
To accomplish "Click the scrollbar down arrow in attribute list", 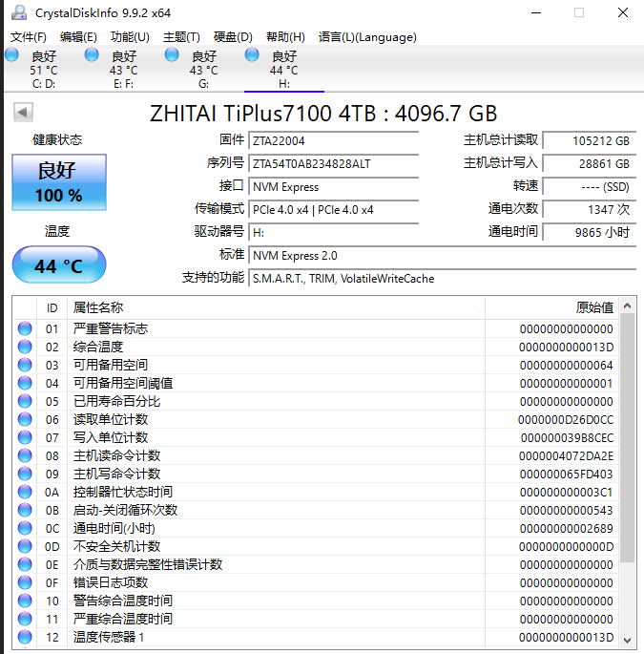I will [627, 640].
